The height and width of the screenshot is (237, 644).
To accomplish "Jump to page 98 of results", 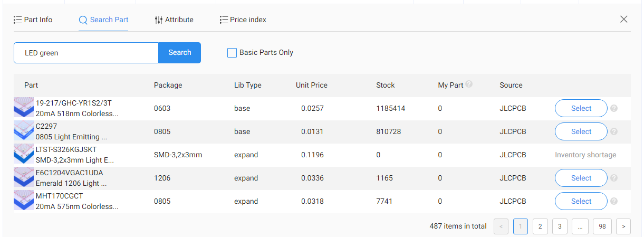I will click(x=602, y=226).
